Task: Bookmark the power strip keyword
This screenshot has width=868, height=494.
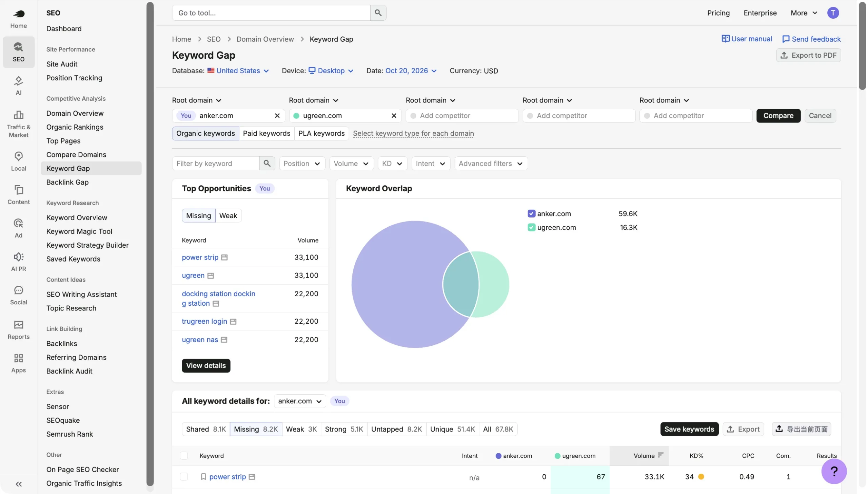Action: pyautogui.click(x=203, y=477)
